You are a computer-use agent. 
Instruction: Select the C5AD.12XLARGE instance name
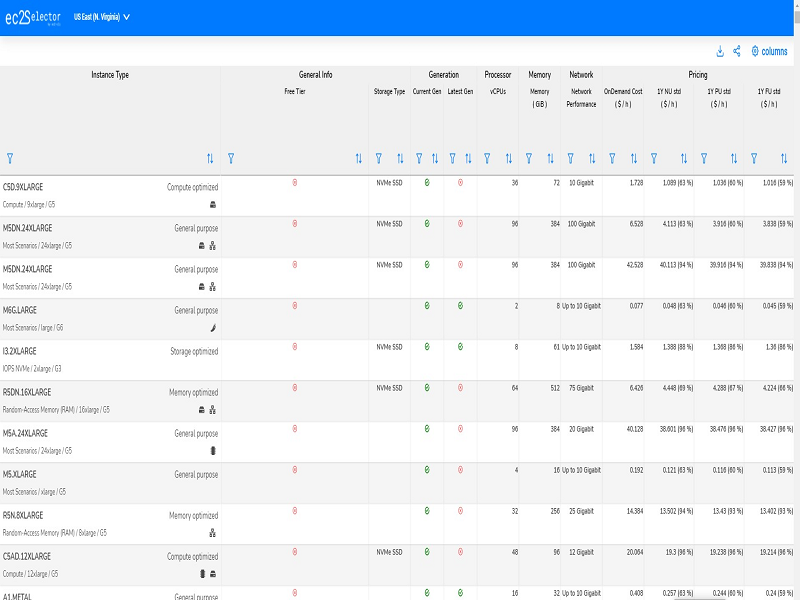tap(27, 557)
